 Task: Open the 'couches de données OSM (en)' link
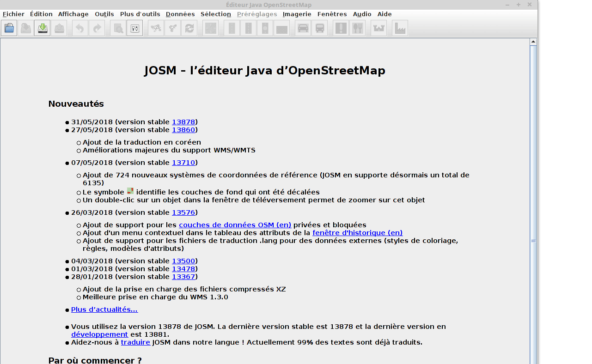235,225
